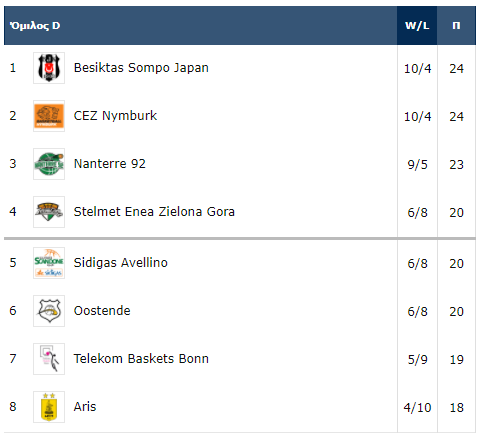This screenshot has width=485, height=438.
Task: Select the Nanterre 92 team name
Action: [x=110, y=164]
